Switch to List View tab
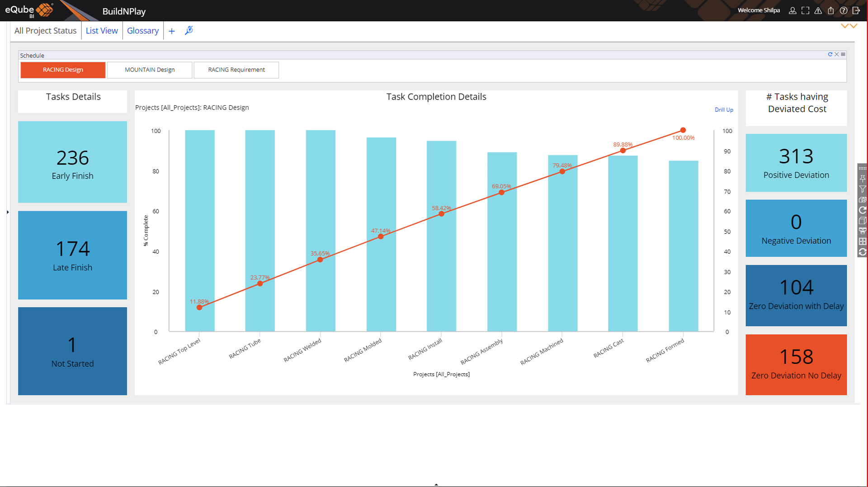This screenshot has height=487, width=868. [102, 31]
